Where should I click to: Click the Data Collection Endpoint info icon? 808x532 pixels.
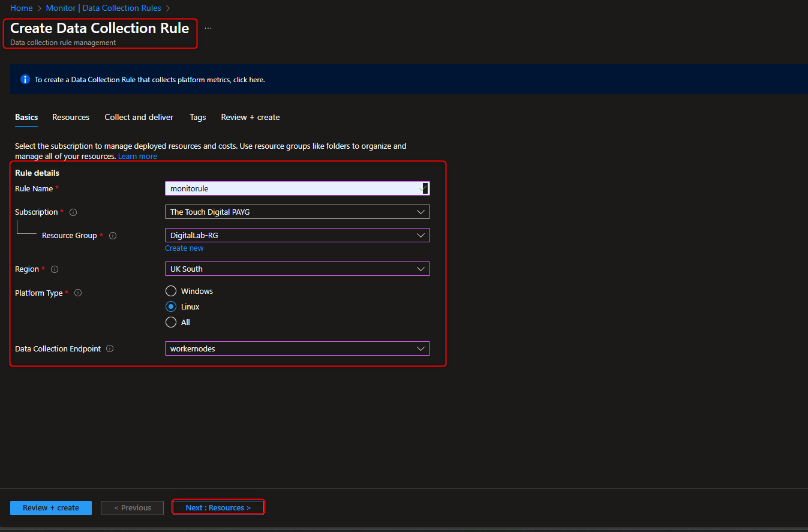pyautogui.click(x=110, y=348)
